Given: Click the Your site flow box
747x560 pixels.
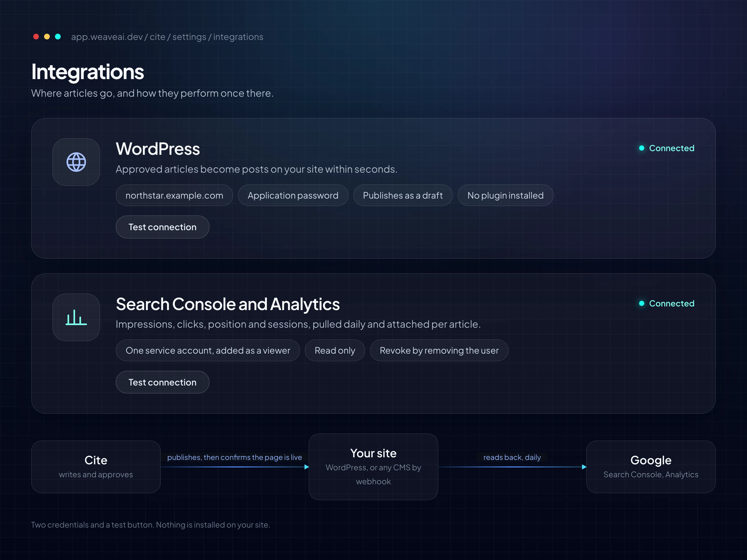Looking at the screenshot, I should [x=373, y=467].
